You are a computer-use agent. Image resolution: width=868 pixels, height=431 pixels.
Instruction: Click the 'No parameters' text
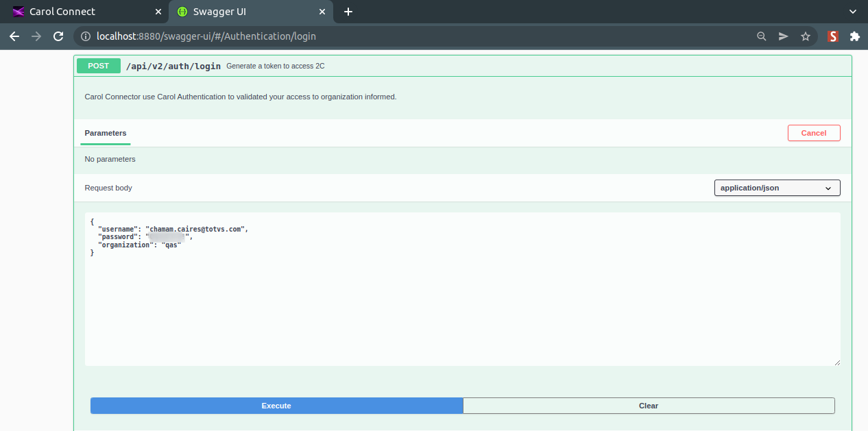110,159
